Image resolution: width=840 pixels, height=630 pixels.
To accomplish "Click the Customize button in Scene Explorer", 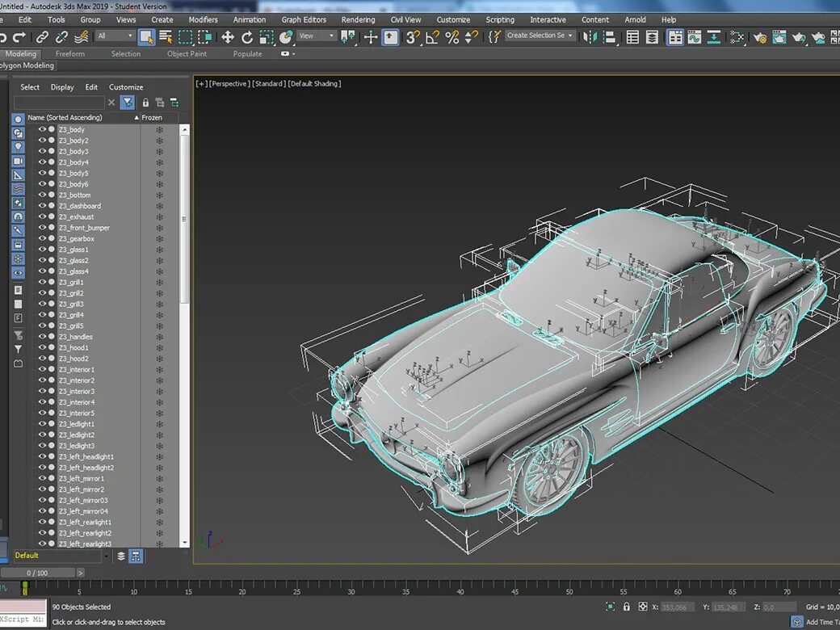I will tap(126, 87).
